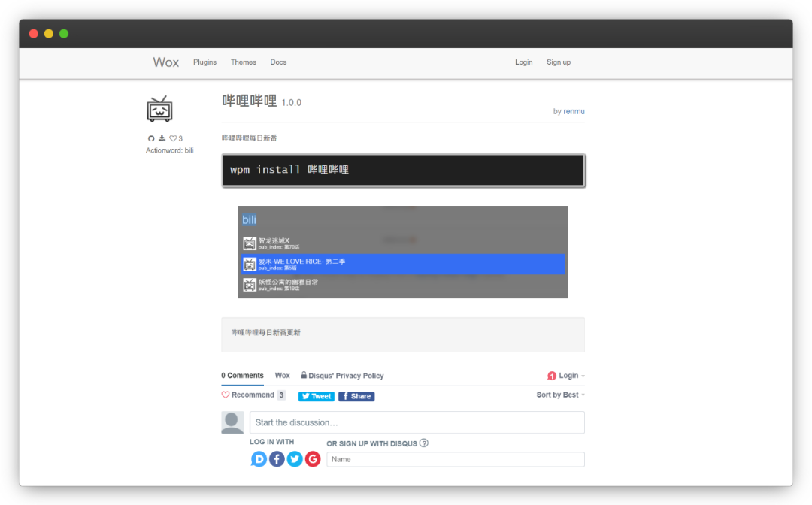Click the plugin version text 1.0.0
This screenshot has height=505, width=812.
(x=291, y=102)
